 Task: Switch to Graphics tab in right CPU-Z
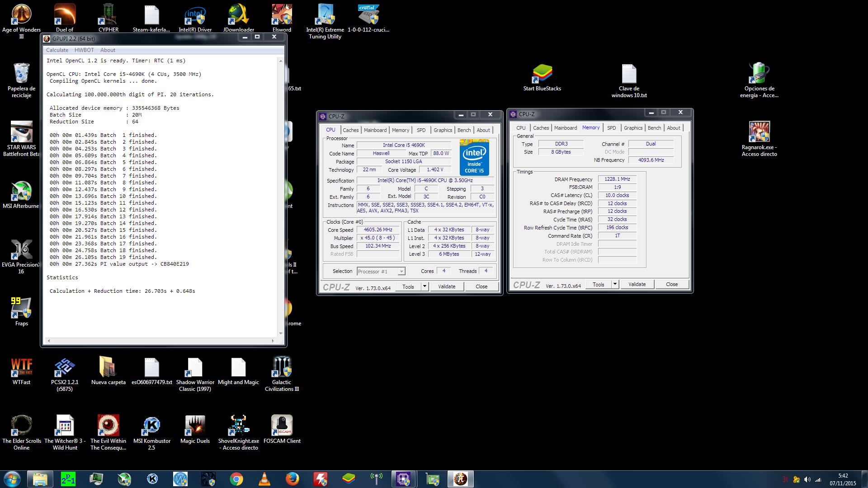633,128
